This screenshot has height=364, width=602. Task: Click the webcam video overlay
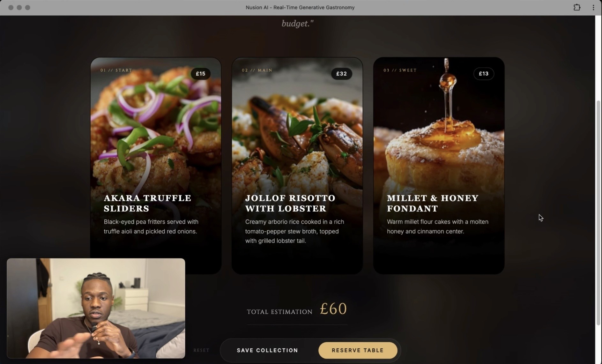click(x=96, y=308)
